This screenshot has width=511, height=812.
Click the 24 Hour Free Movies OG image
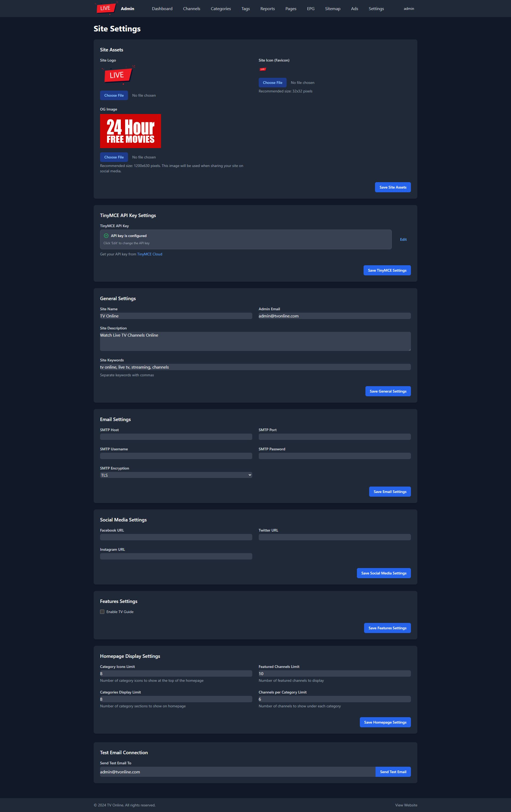pyautogui.click(x=130, y=131)
